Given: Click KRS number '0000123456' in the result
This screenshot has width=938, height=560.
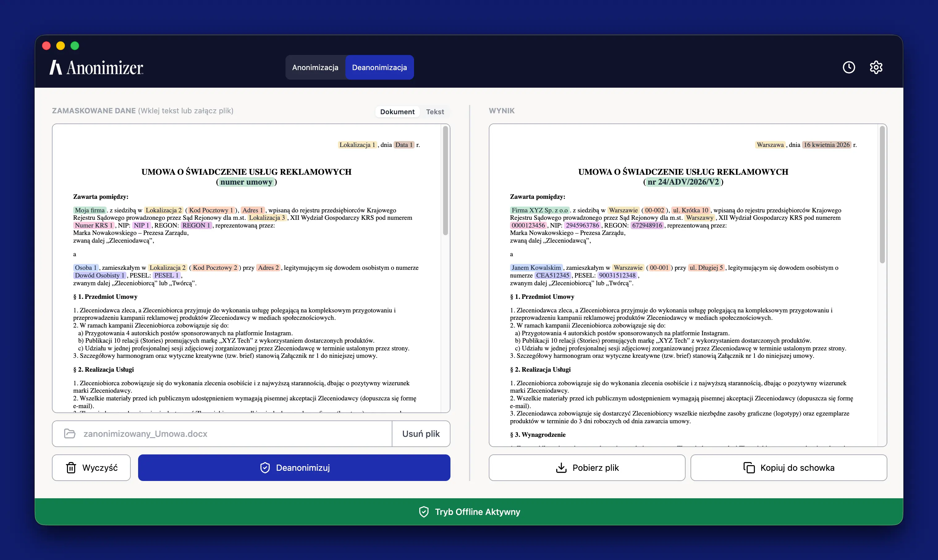Looking at the screenshot, I should (x=528, y=225).
